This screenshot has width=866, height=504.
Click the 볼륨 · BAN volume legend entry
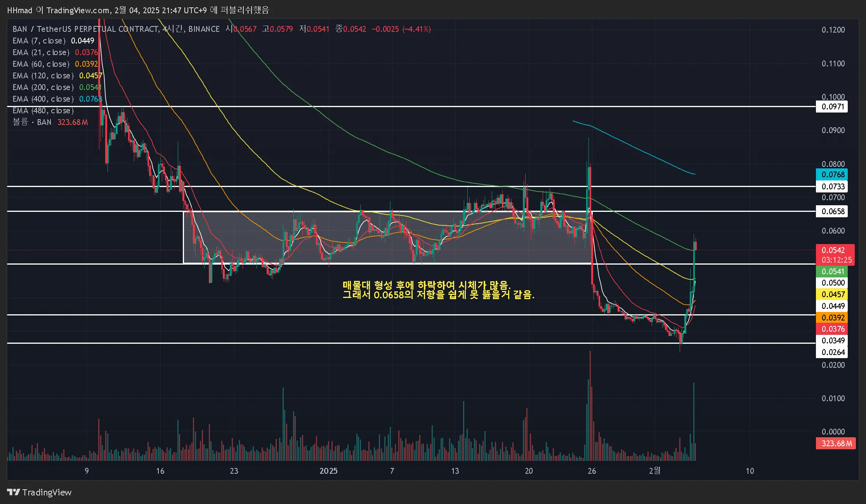[x=50, y=122]
